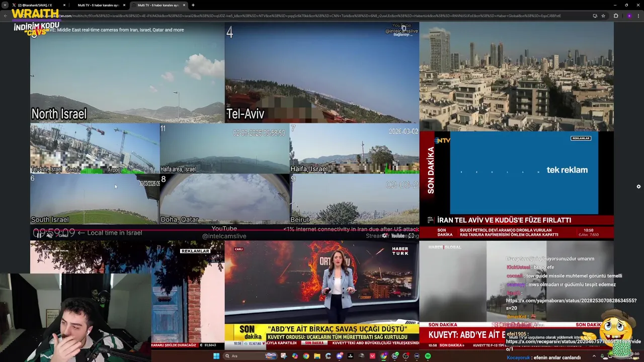Image resolution: width=644 pixels, height=362 pixels.
Task: Open the x.com receparsiv status link
Action: pos(574,345)
